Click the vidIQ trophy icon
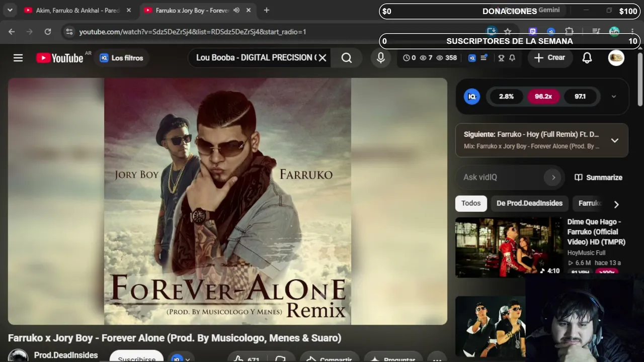Image resolution: width=644 pixels, height=362 pixels. click(501, 58)
